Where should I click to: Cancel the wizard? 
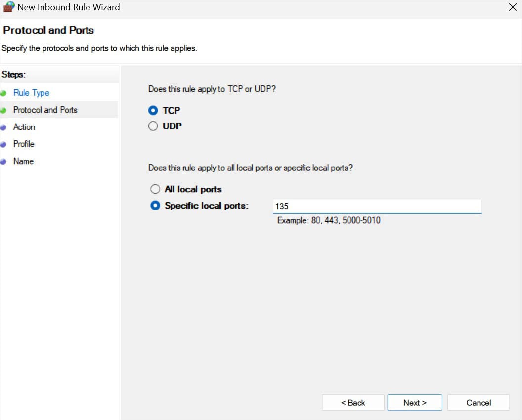pyautogui.click(x=478, y=403)
